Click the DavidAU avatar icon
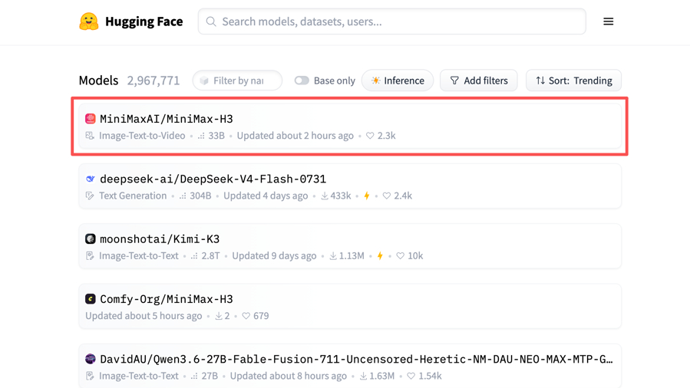This screenshot has width=690, height=388. pyautogui.click(x=90, y=359)
